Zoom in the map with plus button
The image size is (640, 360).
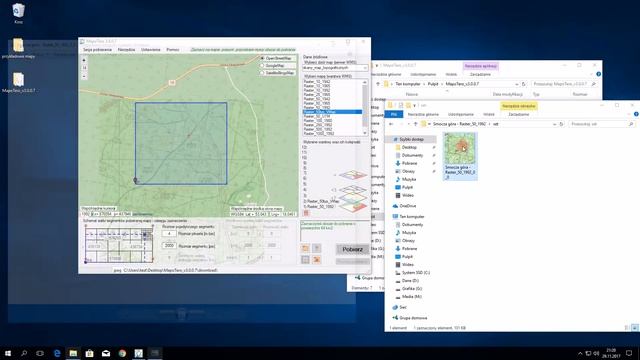(x=84, y=60)
